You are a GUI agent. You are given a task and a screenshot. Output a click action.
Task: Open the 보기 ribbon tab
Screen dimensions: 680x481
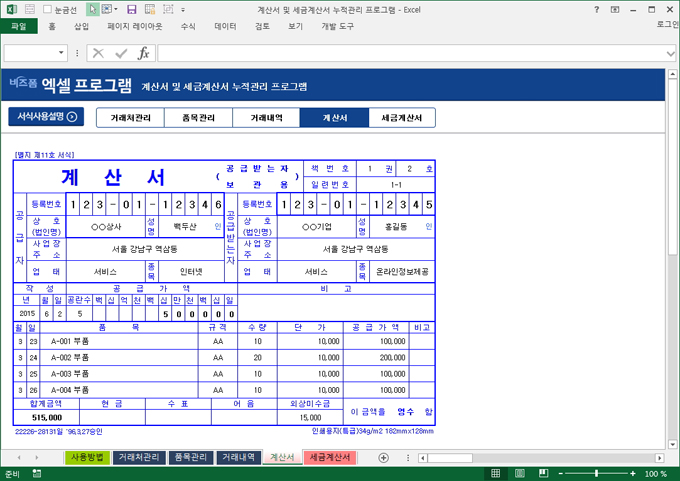[295, 26]
